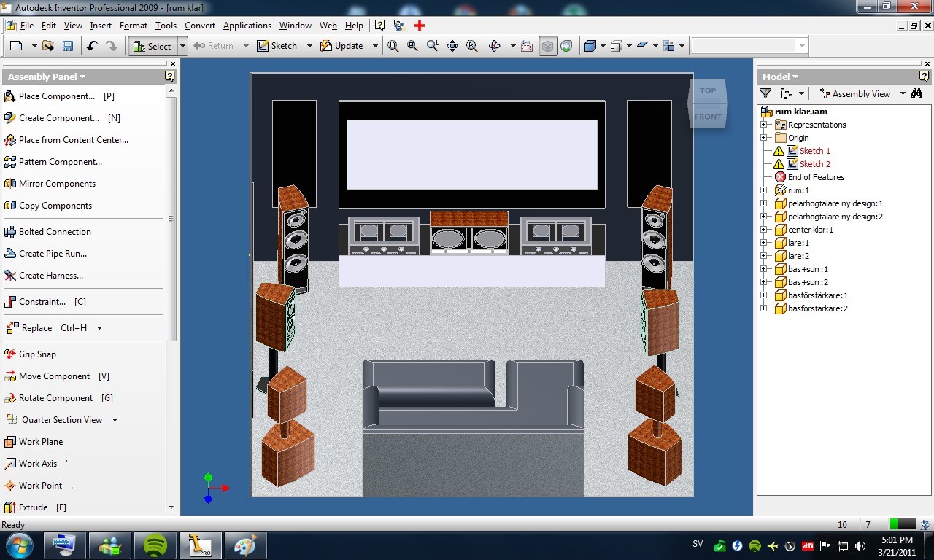Toggle the Select mode button
The image size is (934, 560).
point(152,46)
